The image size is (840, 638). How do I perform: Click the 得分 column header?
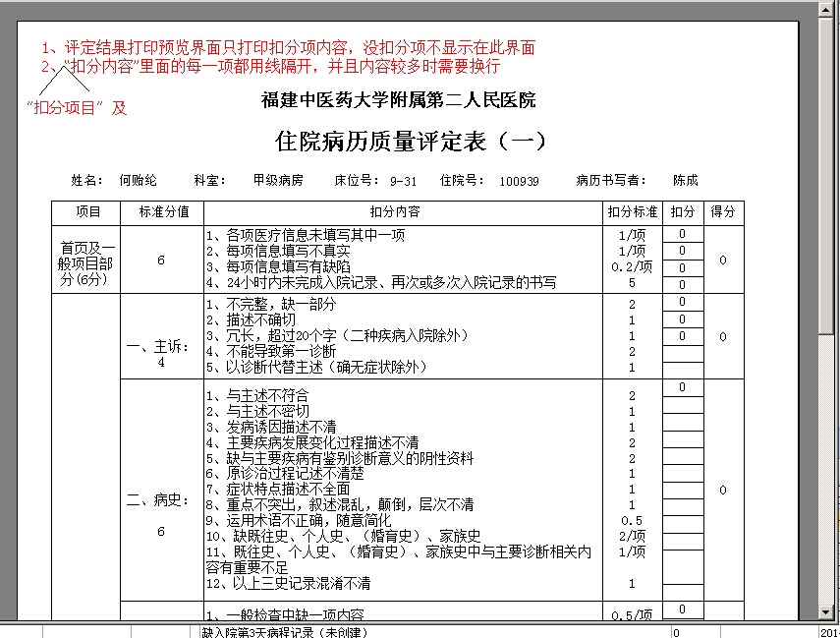click(724, 213)
